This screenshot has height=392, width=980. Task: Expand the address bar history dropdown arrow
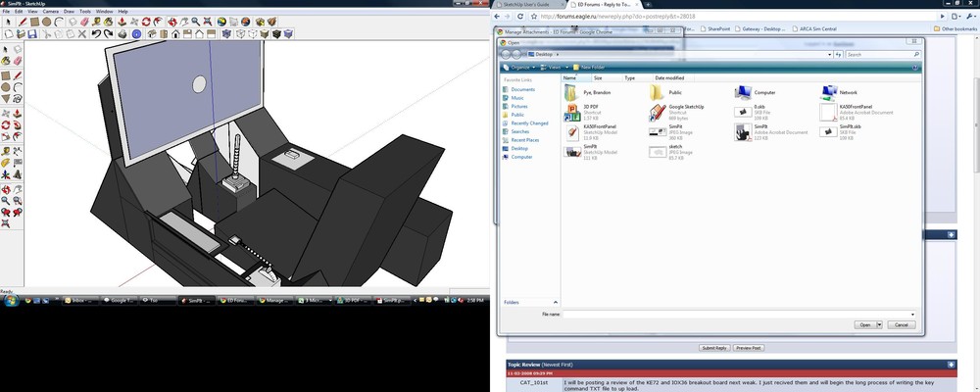(829, 55)
